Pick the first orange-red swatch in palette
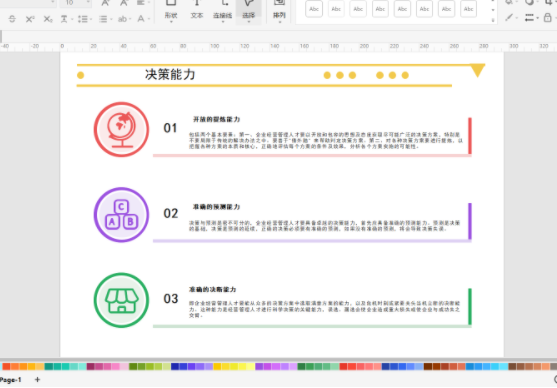Screen dimensions: 557x388 (6, 367)
